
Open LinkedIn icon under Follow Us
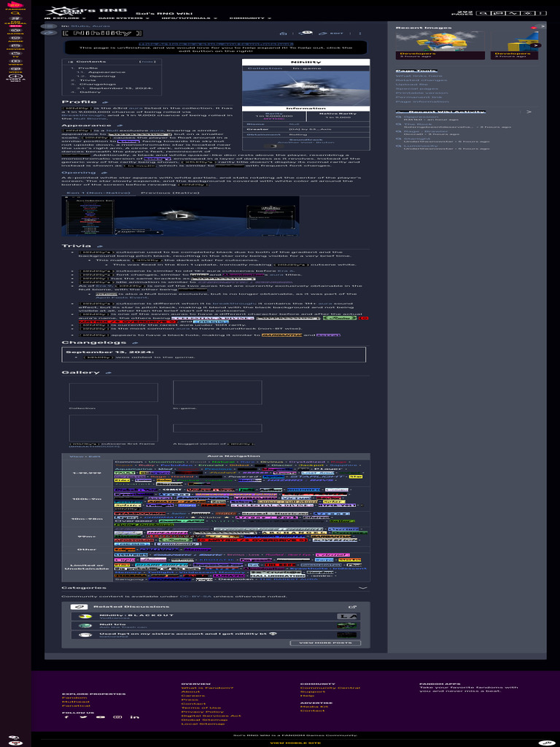pyautogui.click(x=135, y=717)
